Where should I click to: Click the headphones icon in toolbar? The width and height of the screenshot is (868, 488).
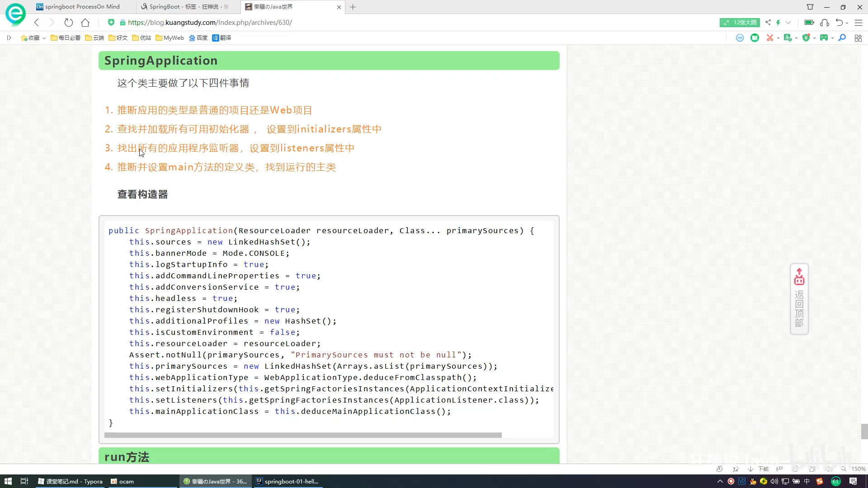point(825,23)
